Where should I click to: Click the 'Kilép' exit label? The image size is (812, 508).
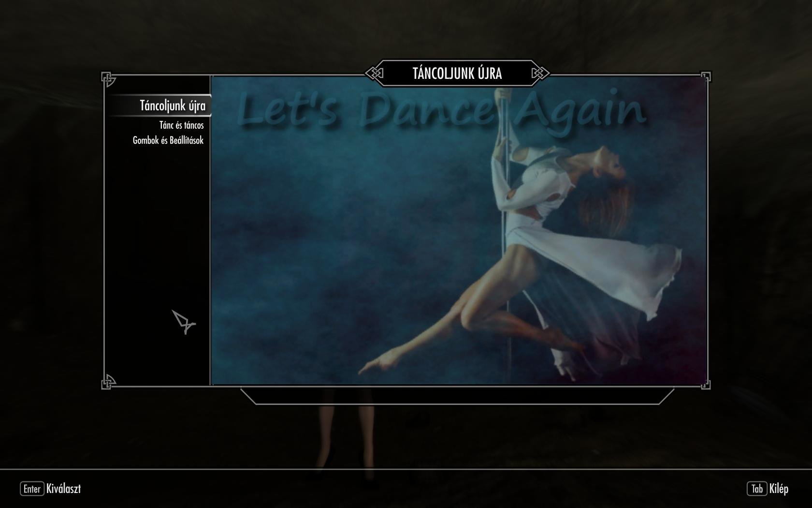coord(779,489)
